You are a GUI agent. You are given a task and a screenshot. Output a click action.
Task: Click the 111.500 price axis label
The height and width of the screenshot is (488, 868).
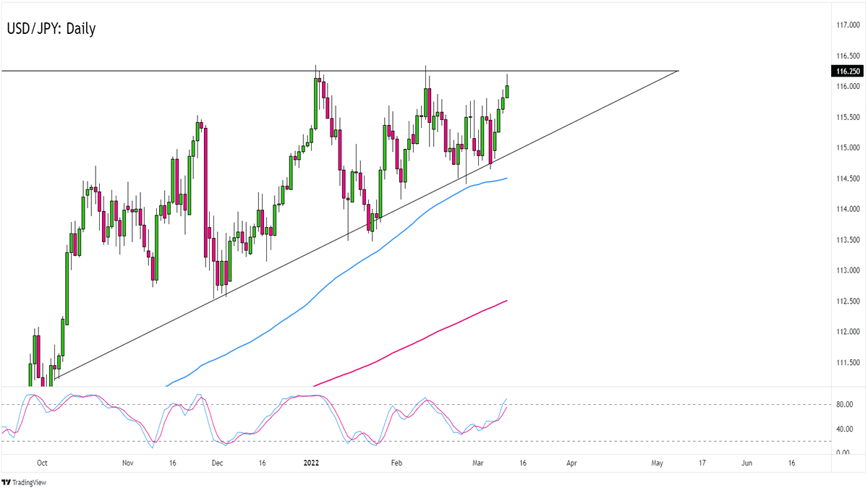[x=847, y=363]
